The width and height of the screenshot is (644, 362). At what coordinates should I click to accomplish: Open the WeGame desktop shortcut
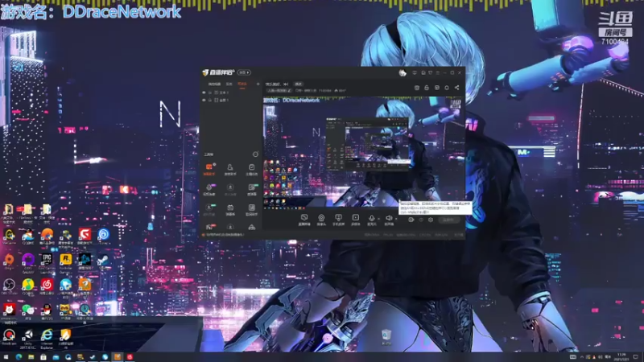click(9, 237)
